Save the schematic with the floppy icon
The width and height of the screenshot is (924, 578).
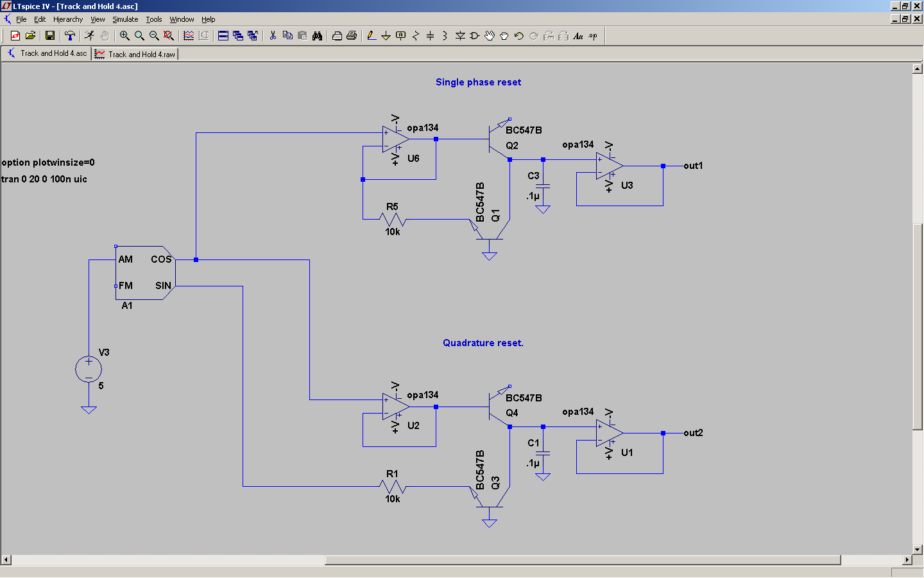point(49,36)
